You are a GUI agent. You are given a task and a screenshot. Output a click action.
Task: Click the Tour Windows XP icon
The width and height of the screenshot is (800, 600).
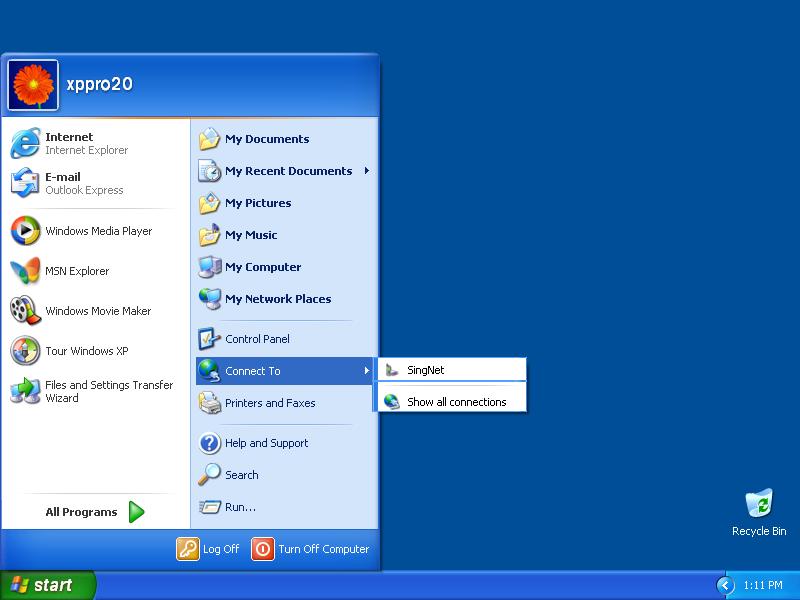click(25, 351)
